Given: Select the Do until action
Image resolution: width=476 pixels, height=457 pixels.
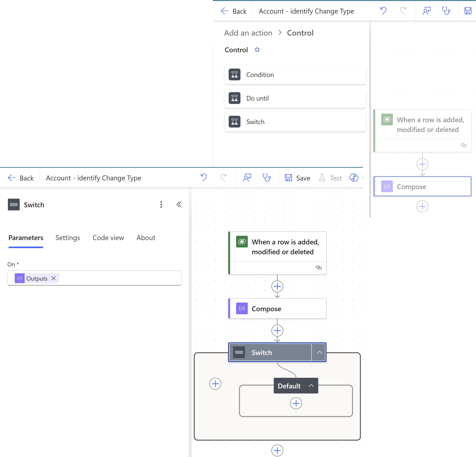Looking at the screenshot, I should 295,98.
